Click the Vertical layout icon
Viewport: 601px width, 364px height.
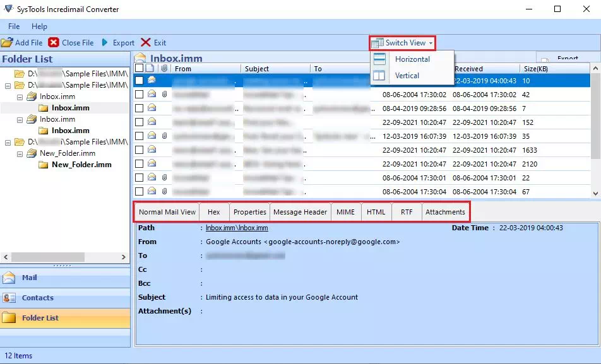coord(379,76)
